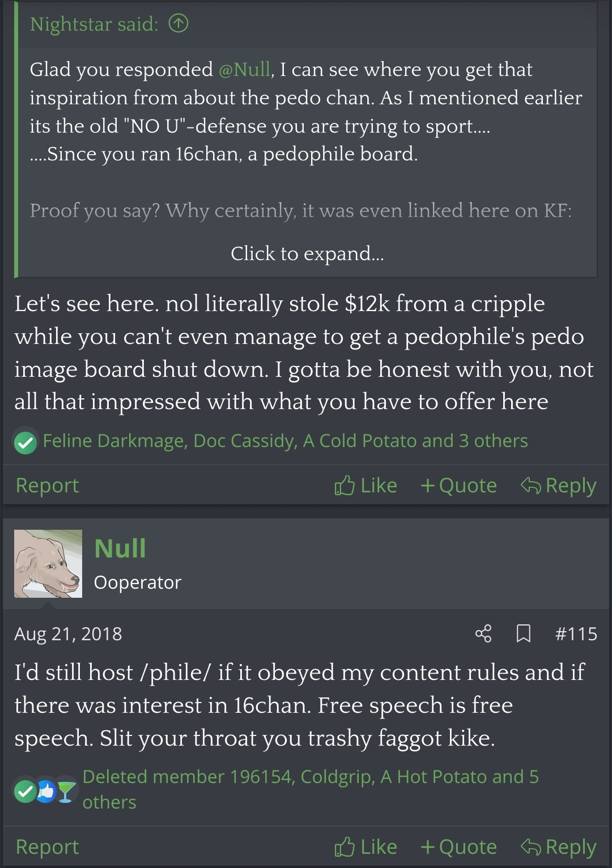Like the first post with the thumbs-up
612x868 pixels.
click(365, 486)
